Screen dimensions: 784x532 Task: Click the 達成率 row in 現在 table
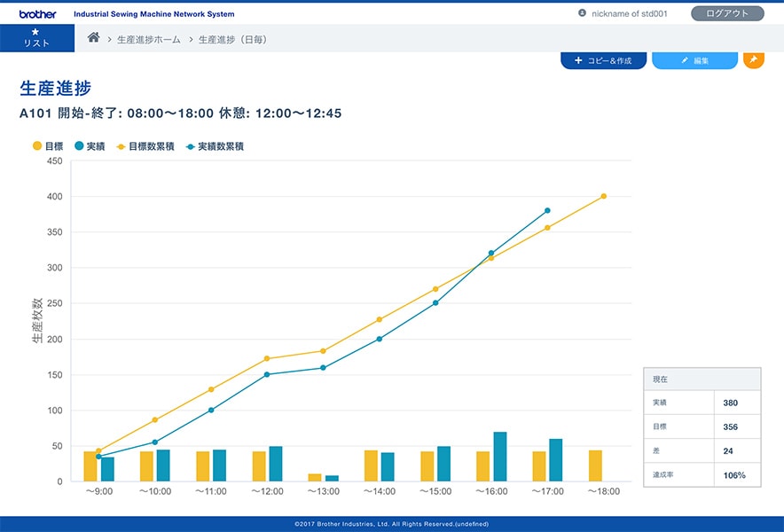point(702,475)
